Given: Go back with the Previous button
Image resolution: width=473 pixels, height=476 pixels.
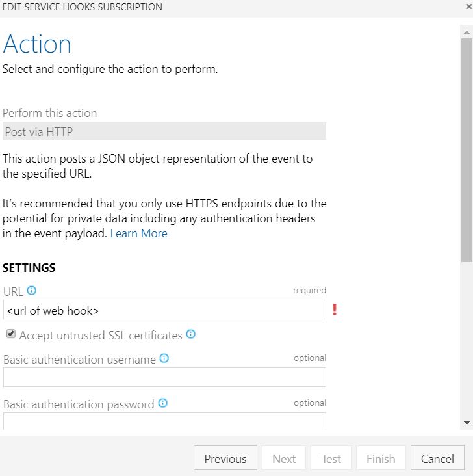Looking at the screenshot, I should click(225, 458).
